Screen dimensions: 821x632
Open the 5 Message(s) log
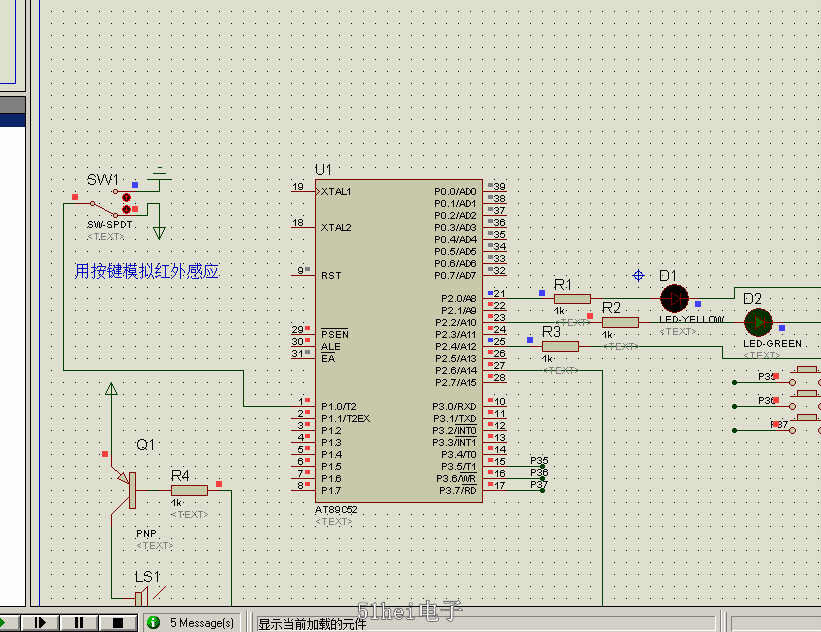click(x=202, y=623)
